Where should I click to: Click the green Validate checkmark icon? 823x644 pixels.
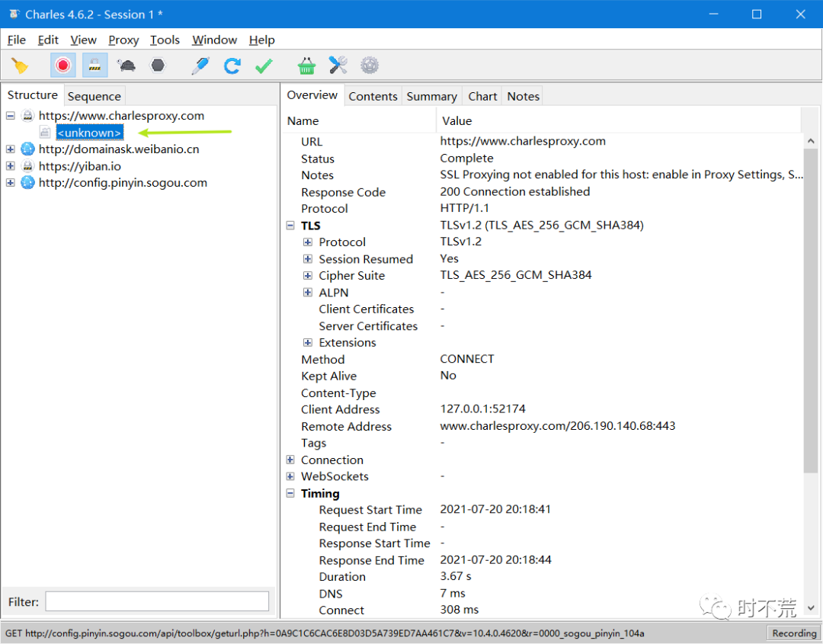pyautogui.click(x=264, y=66)
